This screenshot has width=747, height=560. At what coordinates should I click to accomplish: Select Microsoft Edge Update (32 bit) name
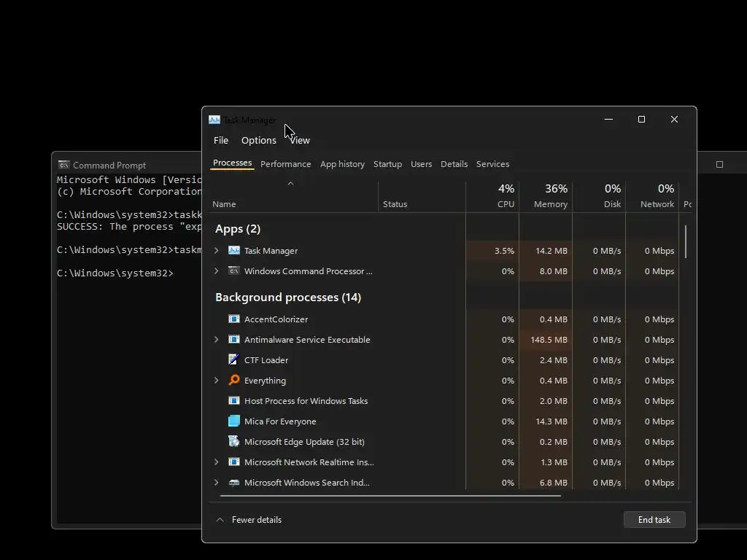pyautogui.click(x=304, y=442)
